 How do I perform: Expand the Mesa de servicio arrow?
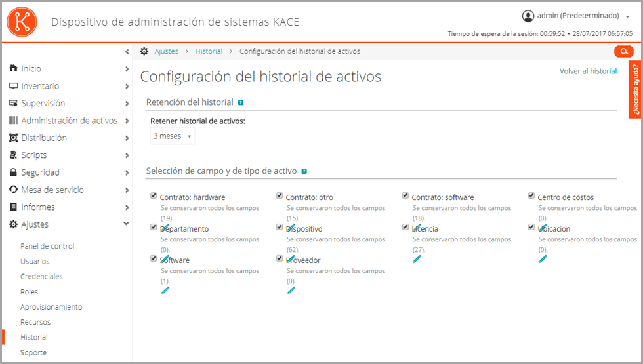(x=127, y=190)
